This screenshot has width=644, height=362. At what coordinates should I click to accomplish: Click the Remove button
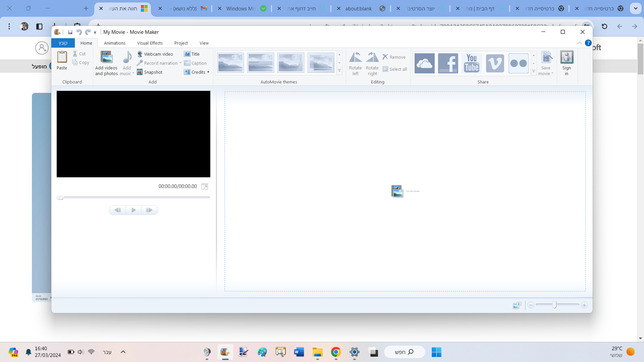394,57
